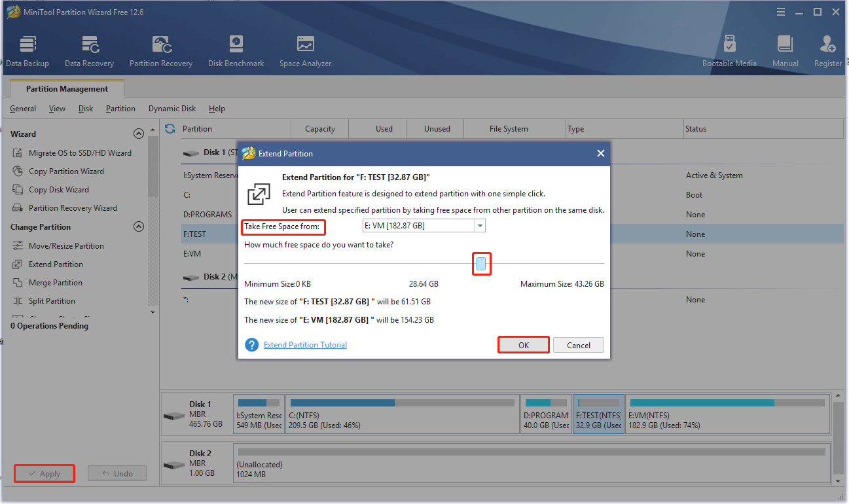
Task: Close the Extend Partition dialog
Action: tap(600, 153)
